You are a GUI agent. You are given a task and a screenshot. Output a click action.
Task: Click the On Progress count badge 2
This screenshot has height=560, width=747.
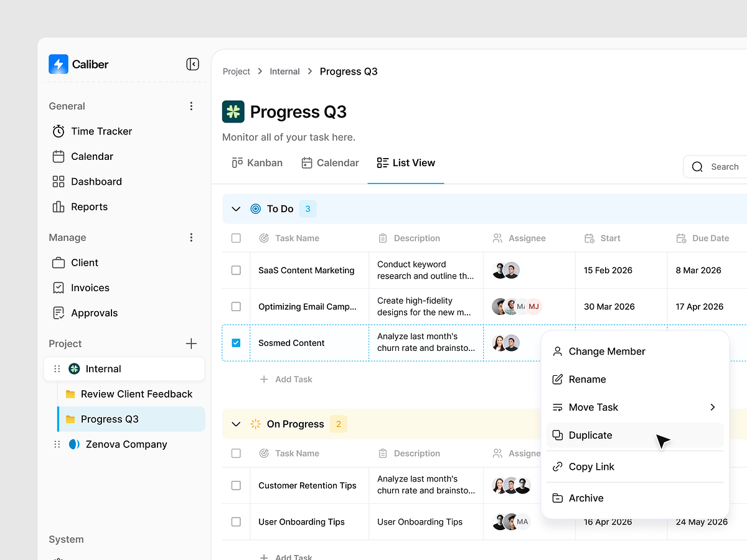[x=339, y=424]
